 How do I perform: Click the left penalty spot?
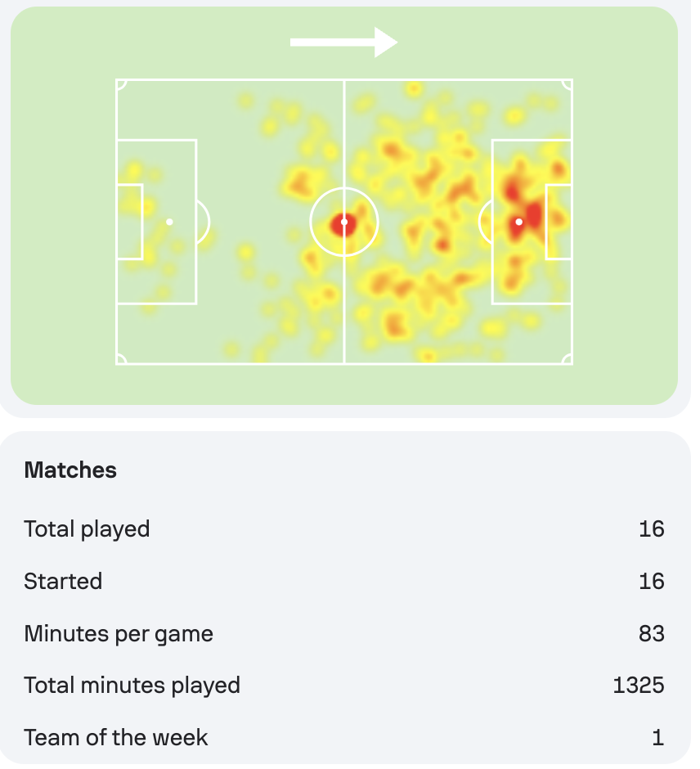(169, 223)
